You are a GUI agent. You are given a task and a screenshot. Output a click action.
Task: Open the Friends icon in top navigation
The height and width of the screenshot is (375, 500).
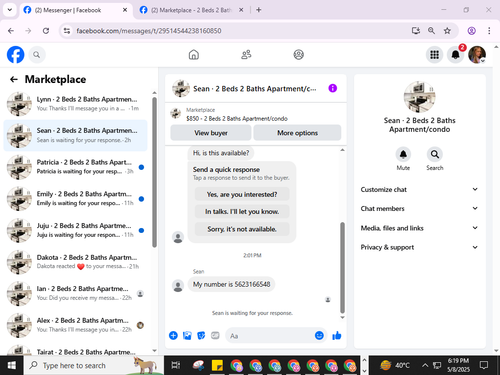[246, 54]
